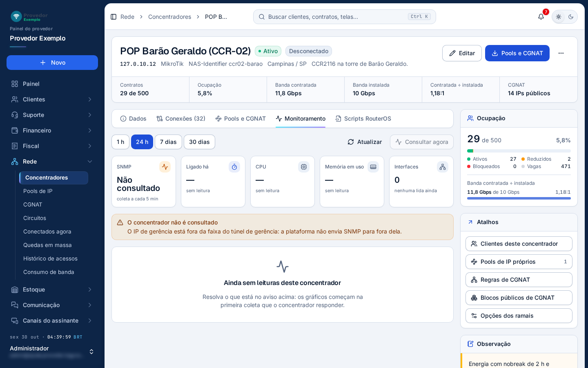The image size is (588, 368).
Task: Switch to dark theme with moon icon
Action: point(571,17)
